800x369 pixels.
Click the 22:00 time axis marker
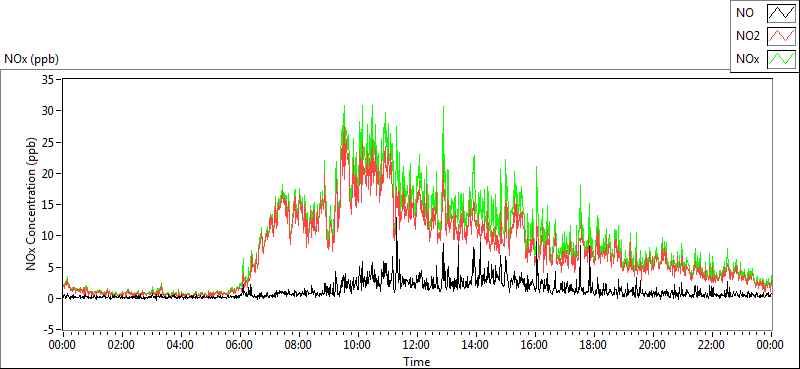coord(712,345)
